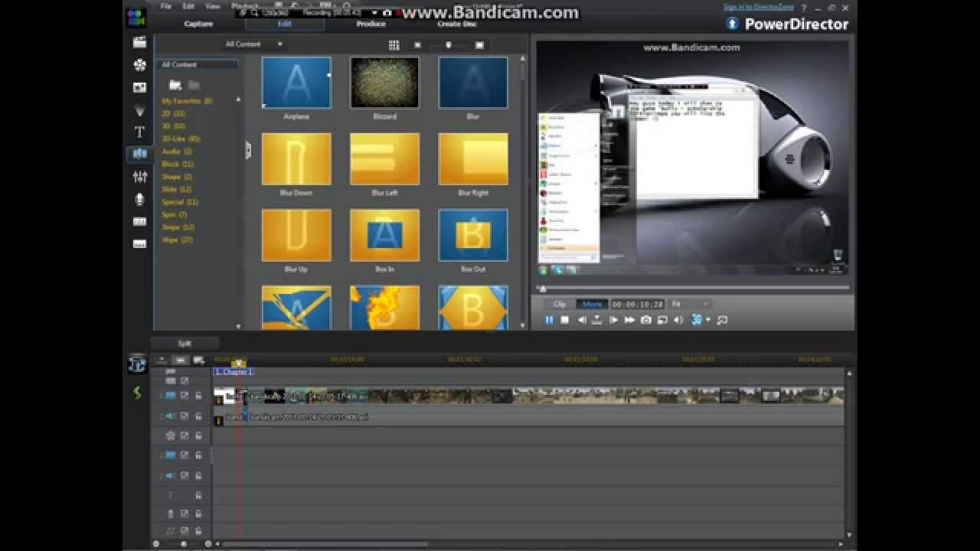Toggle video track 1 enable checkbox
980x551 pixels.
[185, 396]
